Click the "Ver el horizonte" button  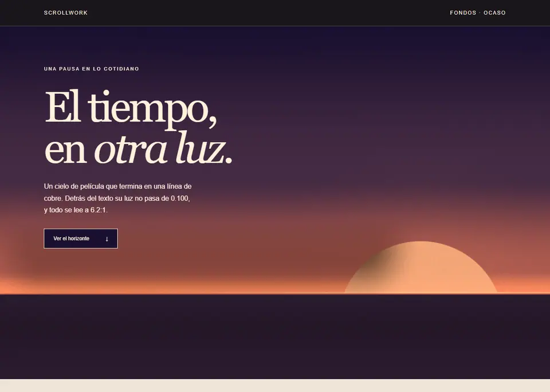(x=81, y=238)
